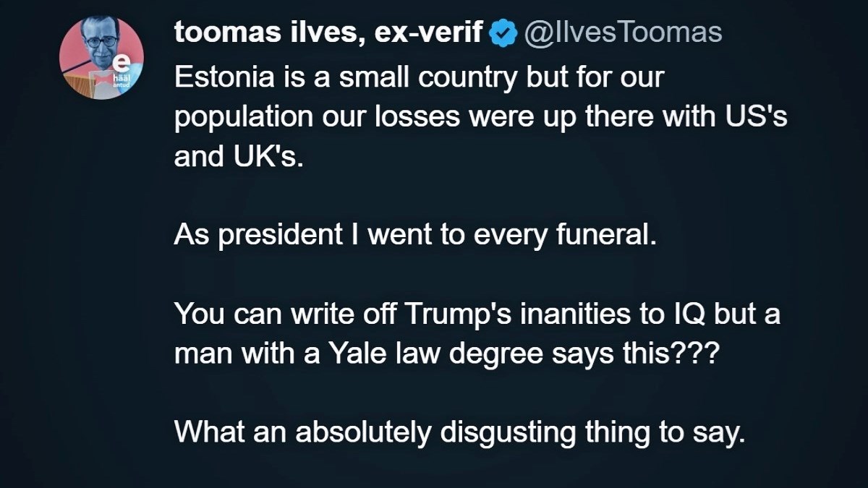868x488 pixels.
Task: Click the text 'What an absolutely disgusting thing to say.'
Action: (x=459, y=432)
